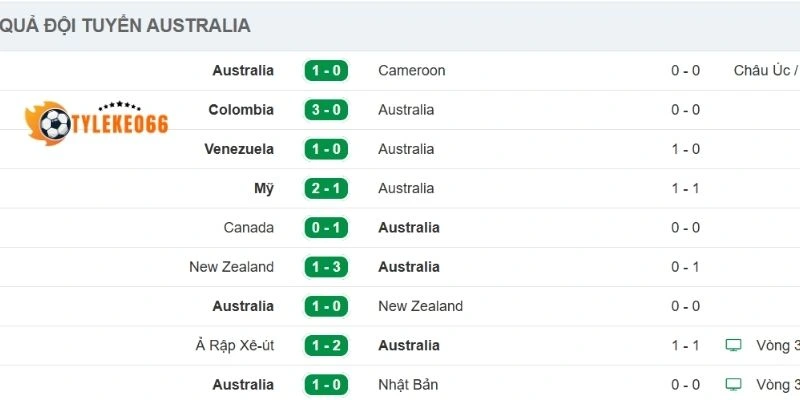800x400 pixels.
Task: Click the 1 - 0 score badge for Australia vs Cameroon
Action: [325, 71]
